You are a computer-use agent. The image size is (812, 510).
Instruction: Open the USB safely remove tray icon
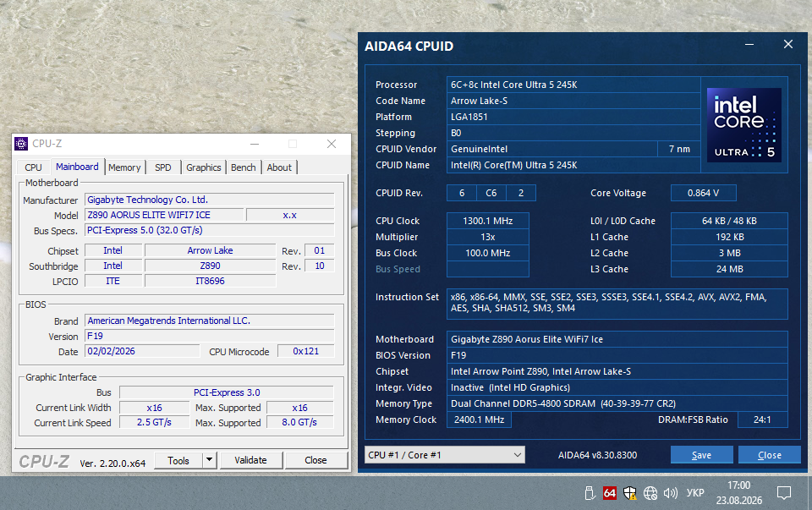click(x=590, y=493)
